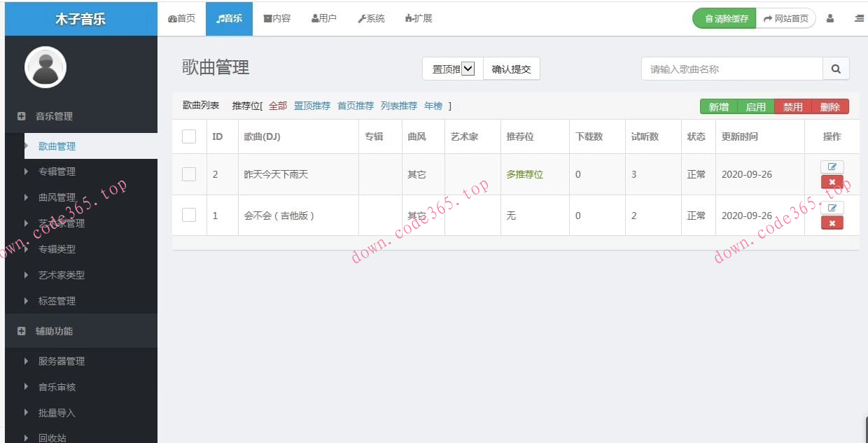The height and width of the screenshot is (443, 868).
Task: Click the red delete icon for 会不会（吉他版）
Action: (832, 223)
